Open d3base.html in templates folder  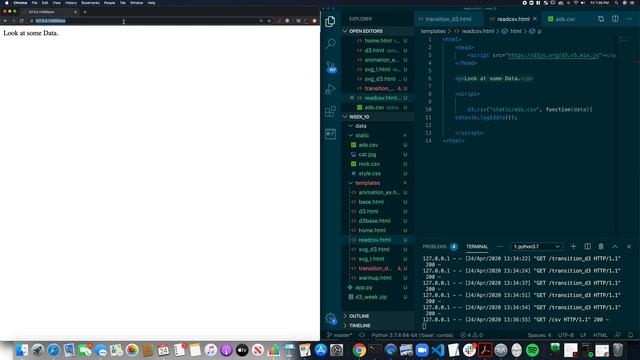[x=374, y=221]
